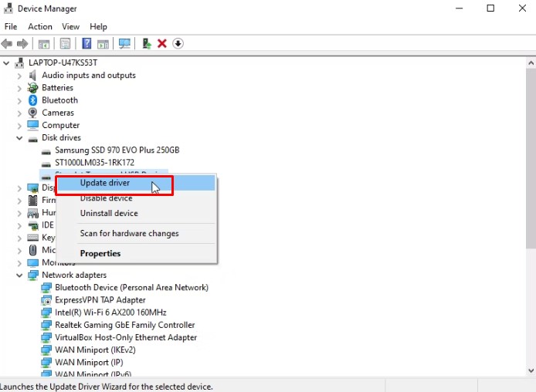Open the File menu
Image resolution: width=536 pixels, height=392 pixels.
coord(11,27)
